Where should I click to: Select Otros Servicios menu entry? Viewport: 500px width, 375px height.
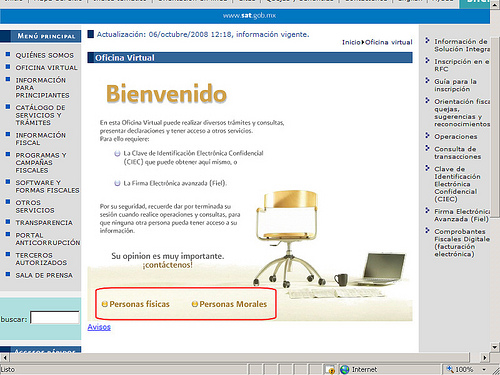[x=35, y=206]
